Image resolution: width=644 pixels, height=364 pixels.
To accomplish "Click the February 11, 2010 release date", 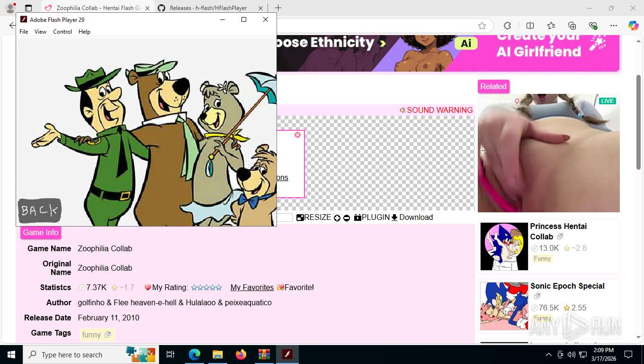I will (108, 318).
